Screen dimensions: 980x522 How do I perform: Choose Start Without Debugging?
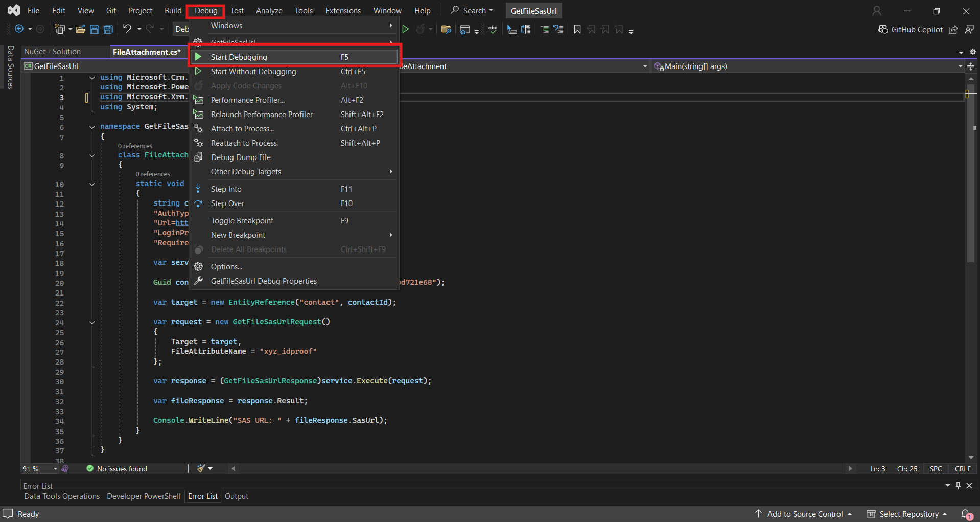pyautogui.click(x=253, y=72)
